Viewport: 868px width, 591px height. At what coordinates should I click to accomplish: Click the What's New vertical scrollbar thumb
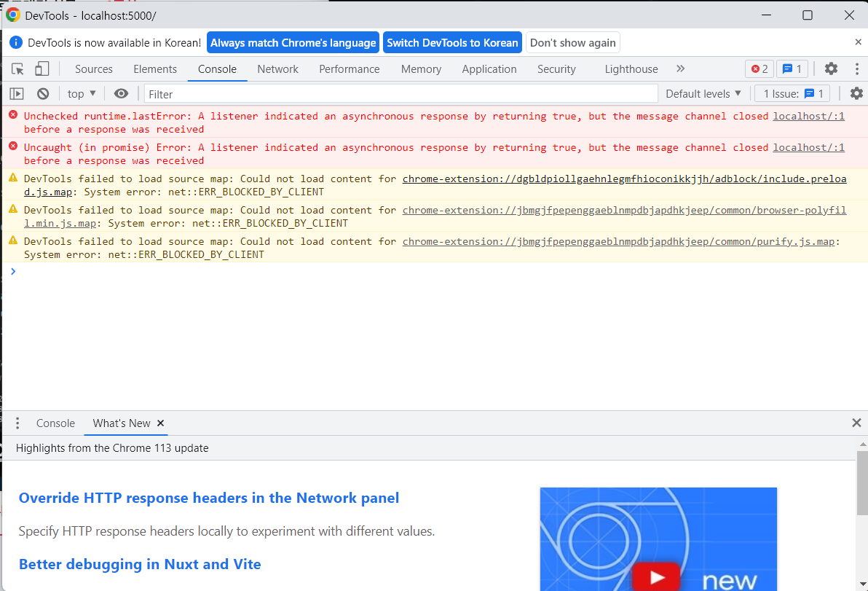[x=862, y=483]
